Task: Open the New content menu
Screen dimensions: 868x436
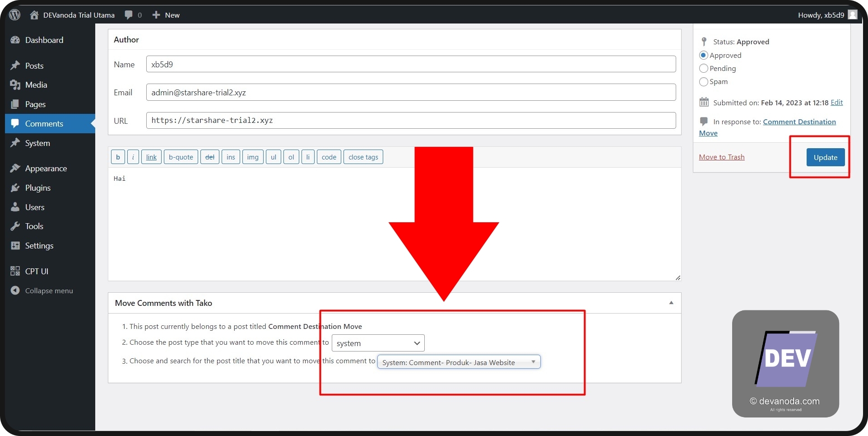Action: tap(166, 15)
